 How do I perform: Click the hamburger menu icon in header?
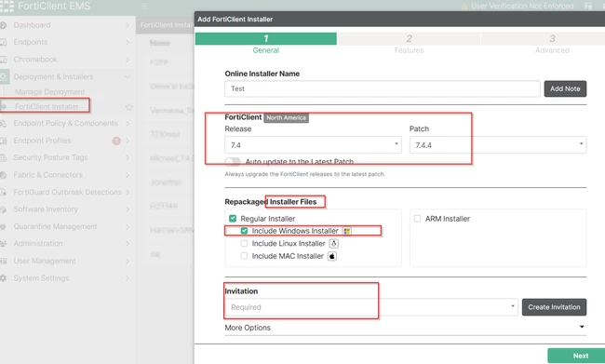(x=145, y=7)
